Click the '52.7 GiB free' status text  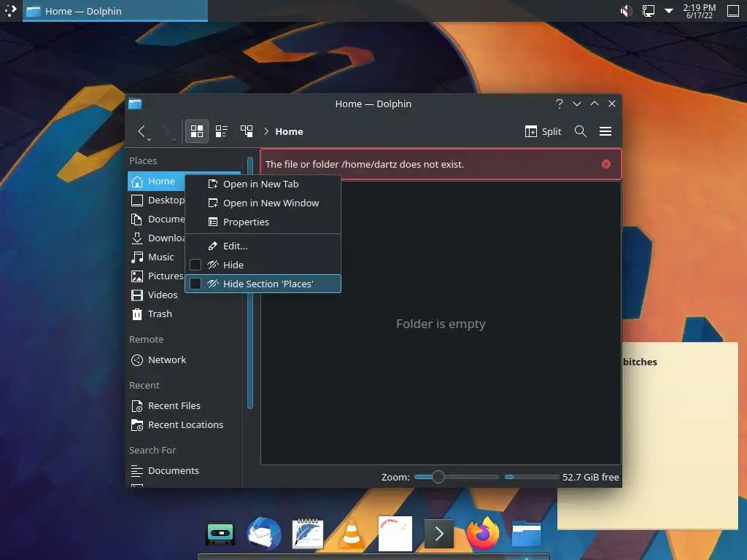(590, 477)
